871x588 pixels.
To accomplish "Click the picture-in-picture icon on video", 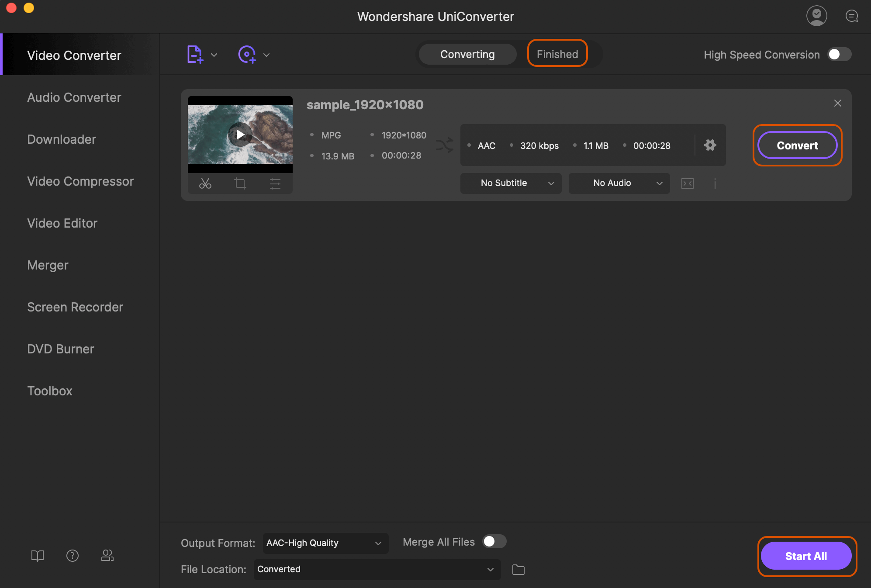I will [688, 183].
